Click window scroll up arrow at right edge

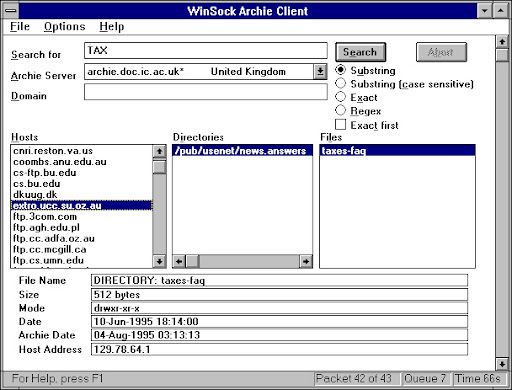[x=502, y=42]
